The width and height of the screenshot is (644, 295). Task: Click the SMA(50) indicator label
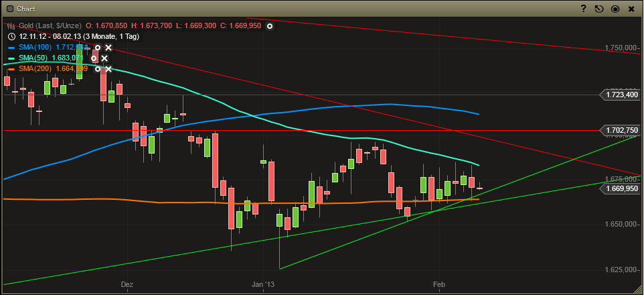(x=33, y=58)
